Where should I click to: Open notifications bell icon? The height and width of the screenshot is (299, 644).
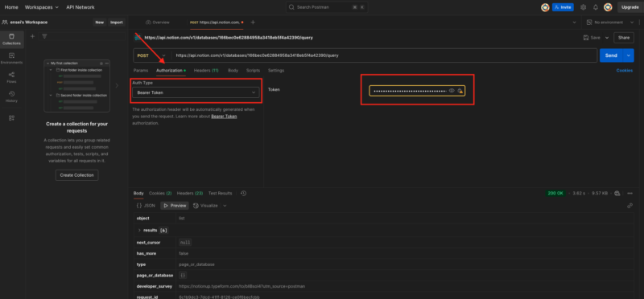pos(596,7)
